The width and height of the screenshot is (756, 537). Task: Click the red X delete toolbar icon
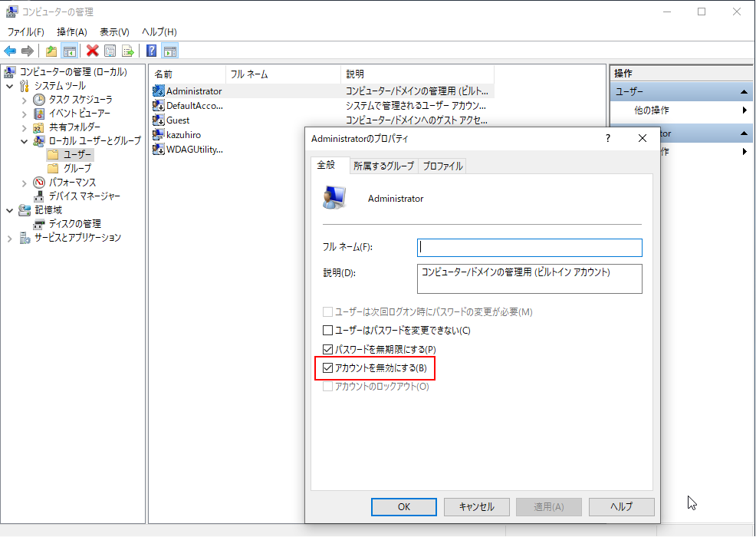coord(93,51)
